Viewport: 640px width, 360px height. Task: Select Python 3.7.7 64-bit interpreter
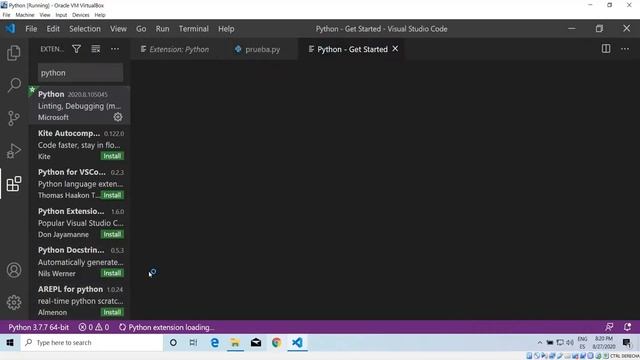click(x=39, y=327)
